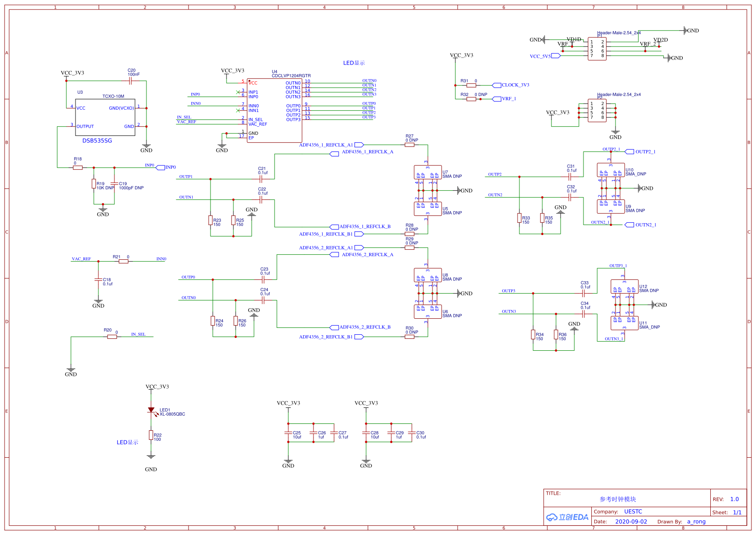This screenshot has width=756, height=535.
Task: Click the CDCLVP1204RGTR chip U4 body
Action: (275, 110)
